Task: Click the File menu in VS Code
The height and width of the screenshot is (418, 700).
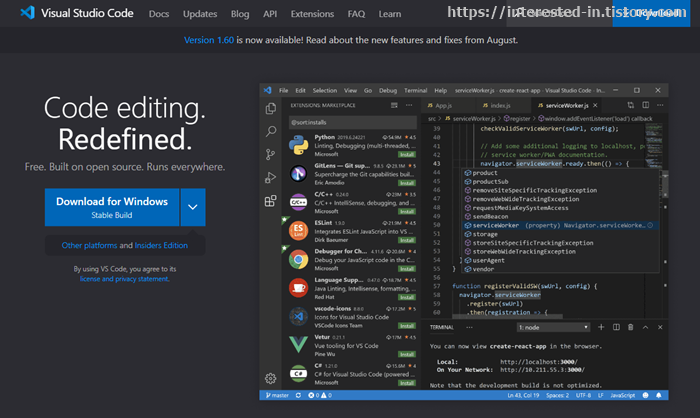Action: tap(283, 90)
